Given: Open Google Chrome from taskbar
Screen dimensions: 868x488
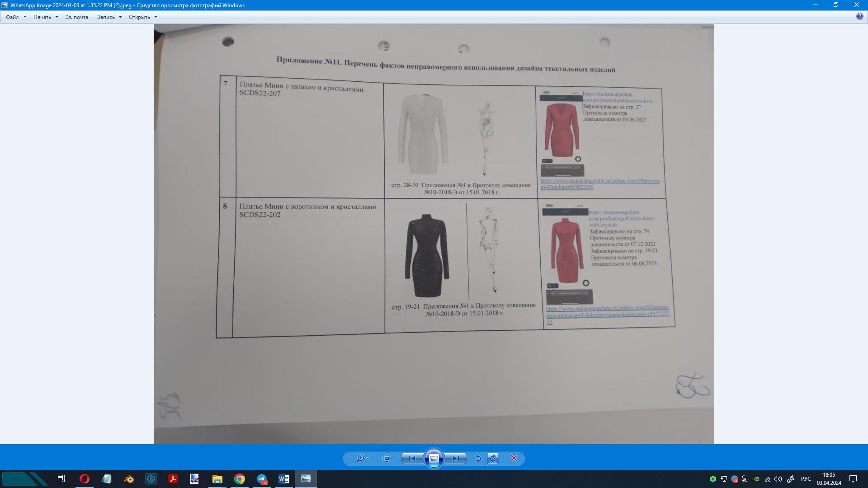Looking at the screenshot, I should coord(240,479).
